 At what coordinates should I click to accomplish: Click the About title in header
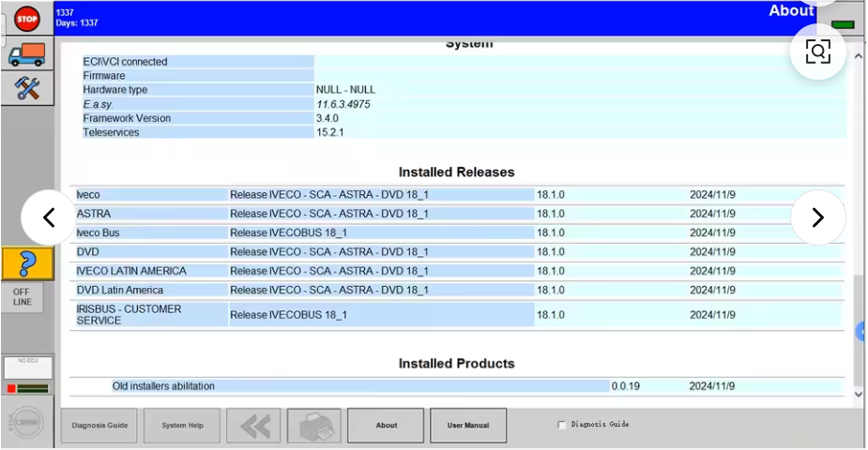click(x=791, y=10)
